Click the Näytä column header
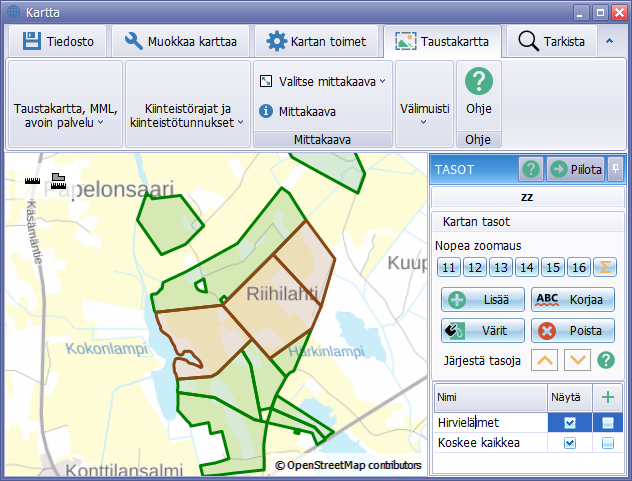The image size is (632, 481). pyautogui.click(x=570, y=398)
